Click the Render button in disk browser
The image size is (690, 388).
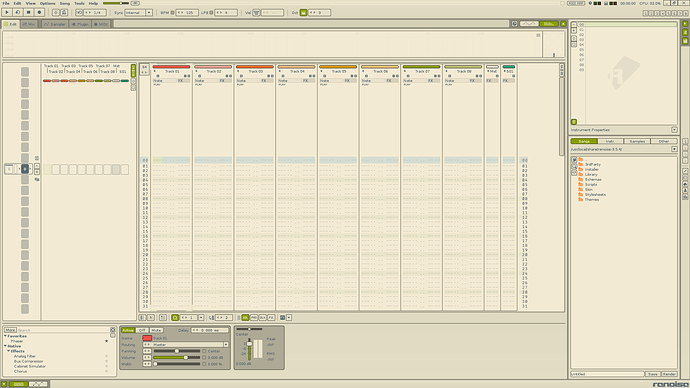click(x=669, y=374)
